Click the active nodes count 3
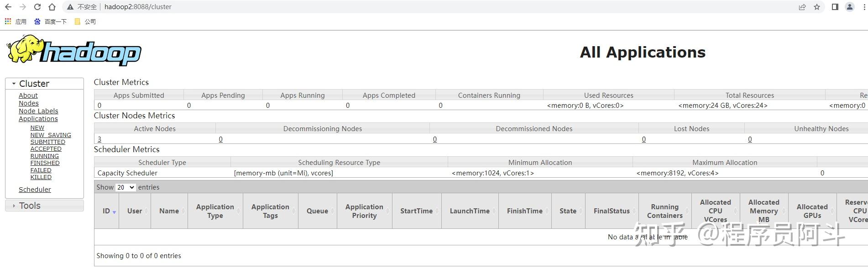Image resolution: width=868 pixels, height=270 pixels. pyautogui.click(x=99, y=139)
